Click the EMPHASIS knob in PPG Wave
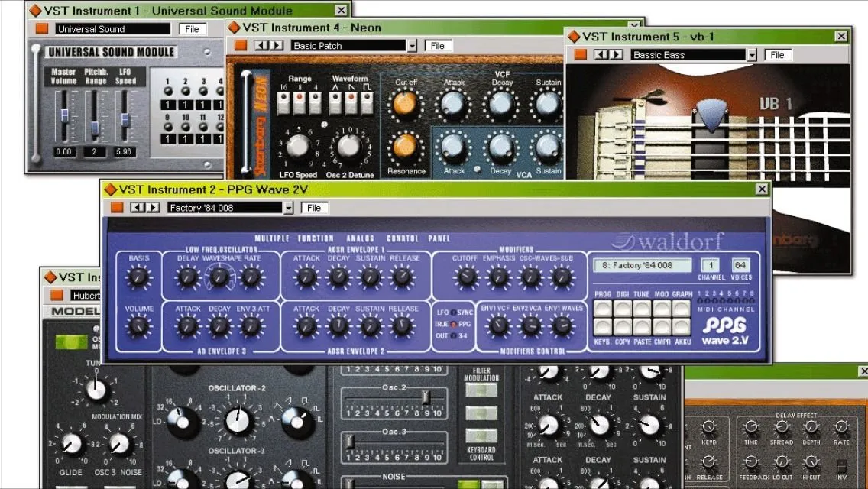 coord(497,277)
